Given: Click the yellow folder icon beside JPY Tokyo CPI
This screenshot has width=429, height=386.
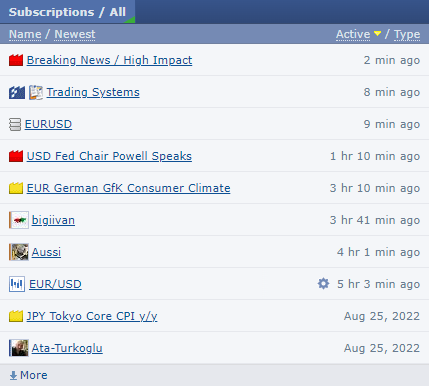Looking at the screenshot, I should (x=16, y=316).
